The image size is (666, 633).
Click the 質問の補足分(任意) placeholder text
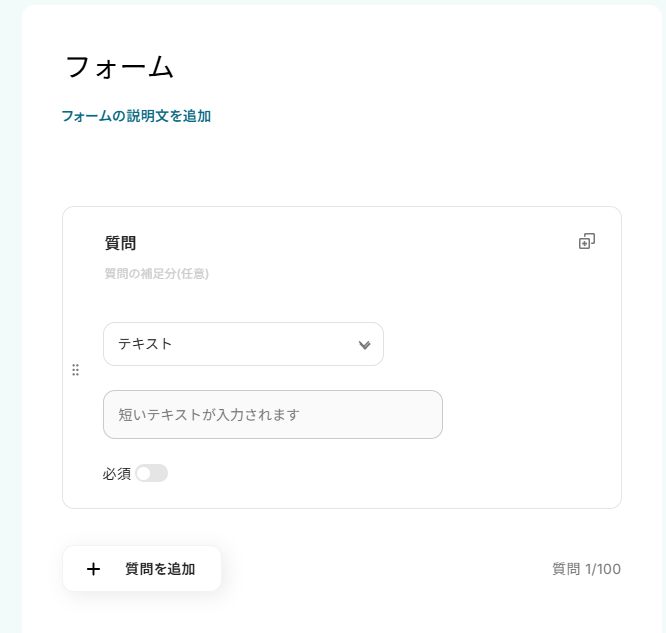point(156,273)
